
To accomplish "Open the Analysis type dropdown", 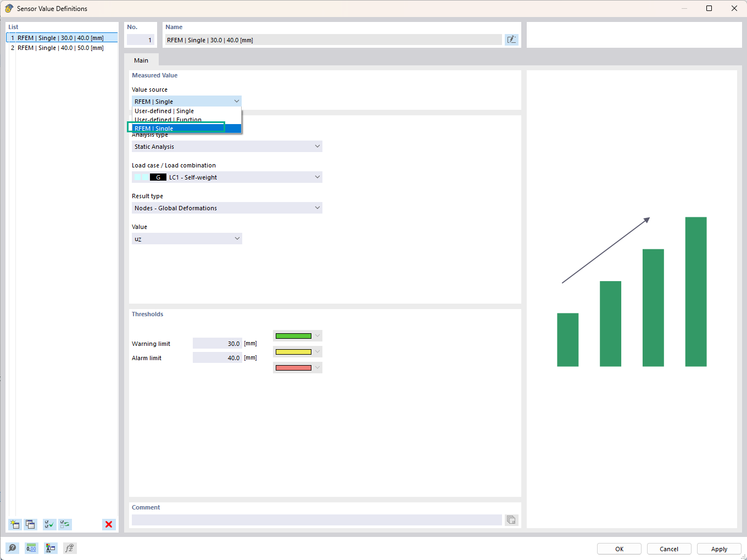I will (x=317, y=146).
